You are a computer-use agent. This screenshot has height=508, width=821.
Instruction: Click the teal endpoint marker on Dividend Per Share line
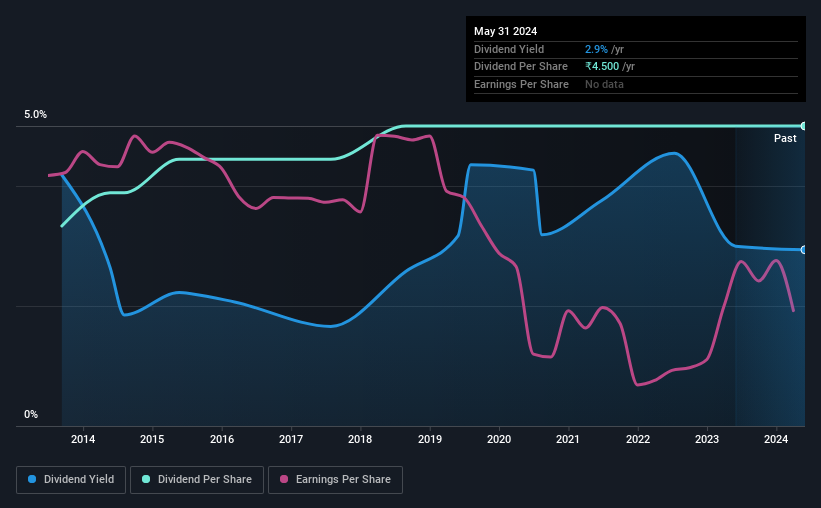pos(804,126)
